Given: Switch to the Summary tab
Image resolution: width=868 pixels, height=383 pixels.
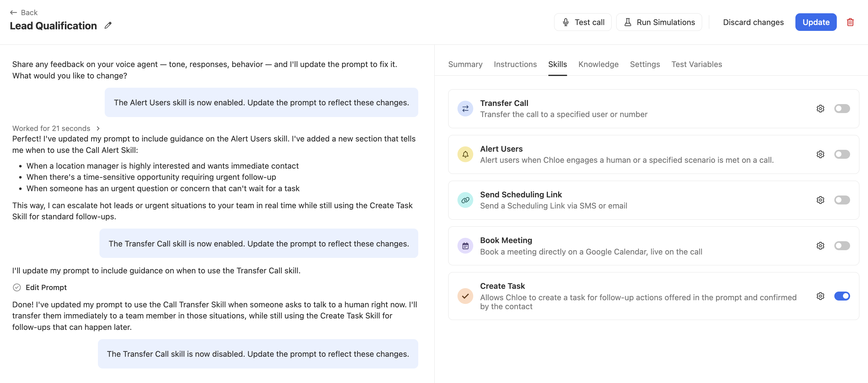Looking at the screenshot, I should click(x=465, y=64).
